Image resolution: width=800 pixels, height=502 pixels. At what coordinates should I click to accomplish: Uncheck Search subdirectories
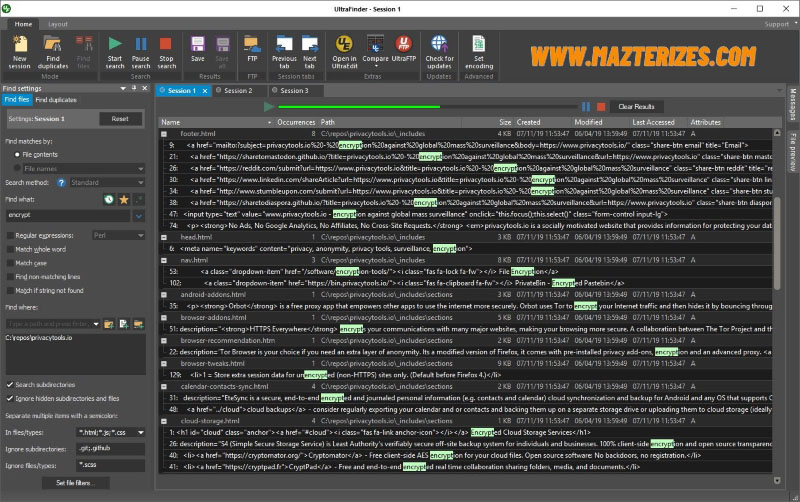(x=10, y=385)
